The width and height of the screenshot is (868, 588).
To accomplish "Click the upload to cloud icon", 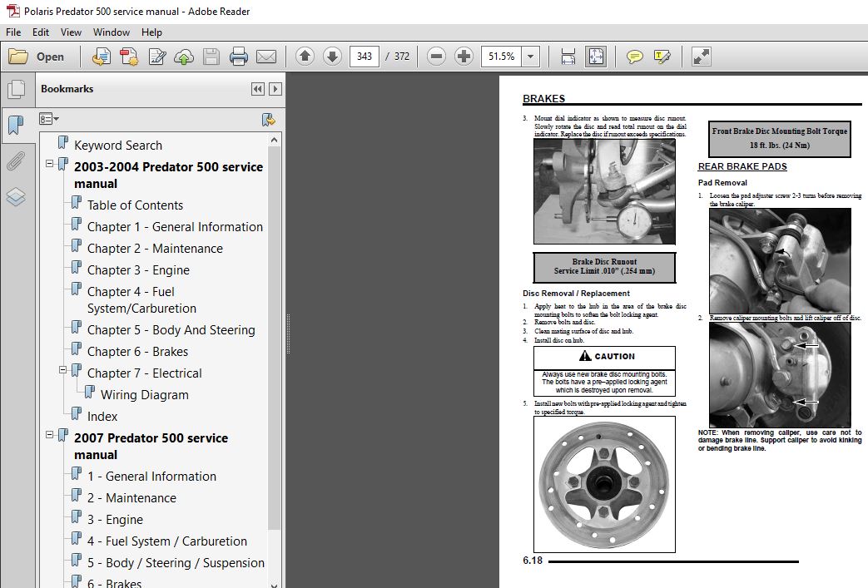I will (x=184, y=57).
